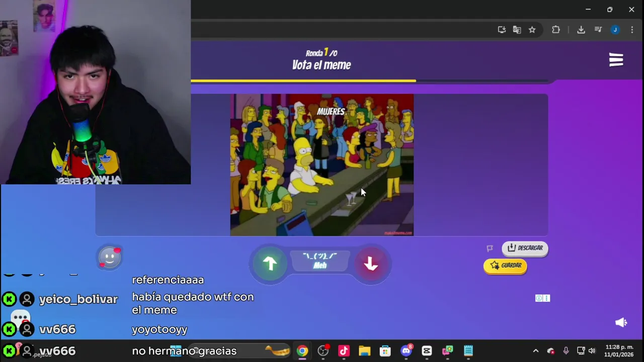Open the emoji reaction smiley button
Image resolution: width=644 pixels, height=362 pixels.
coord(110,257)
